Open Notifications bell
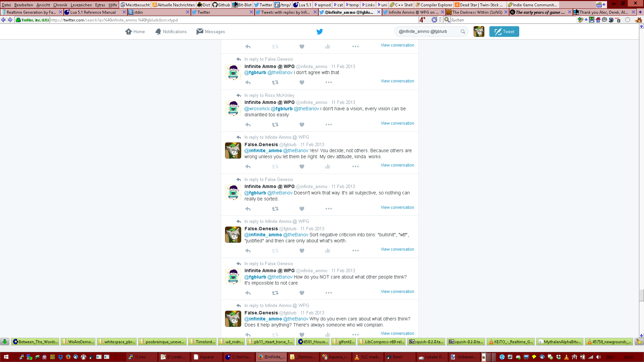 point(171,32)
